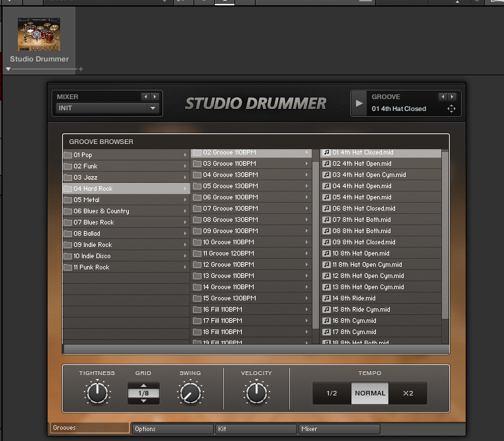Open the 03 Jazz groove folder

click(x=126, y=178)
